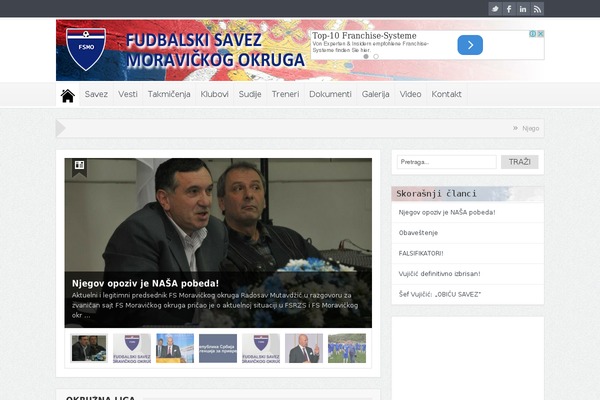600x400 pixels.
Task: Open the FALSIFIKATORI! article link
Action: pyautogui.click(x=421, y=253)
